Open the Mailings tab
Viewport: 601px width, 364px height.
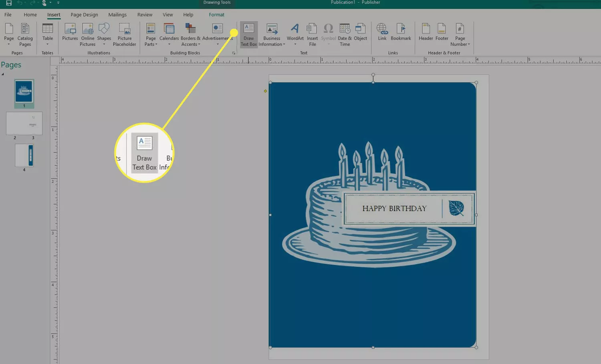click(x=117, y=15)
